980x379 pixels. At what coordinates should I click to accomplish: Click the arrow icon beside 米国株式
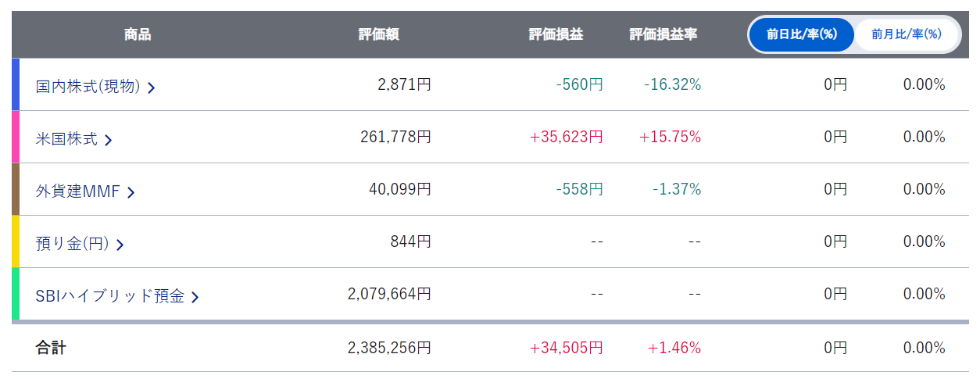point(109,140)
